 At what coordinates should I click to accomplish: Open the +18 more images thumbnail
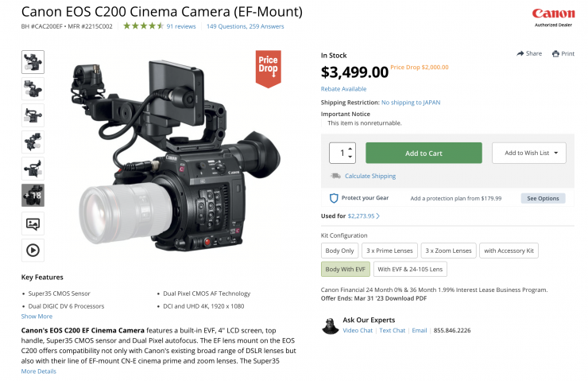pyautogui.click(x=33, y=195)
